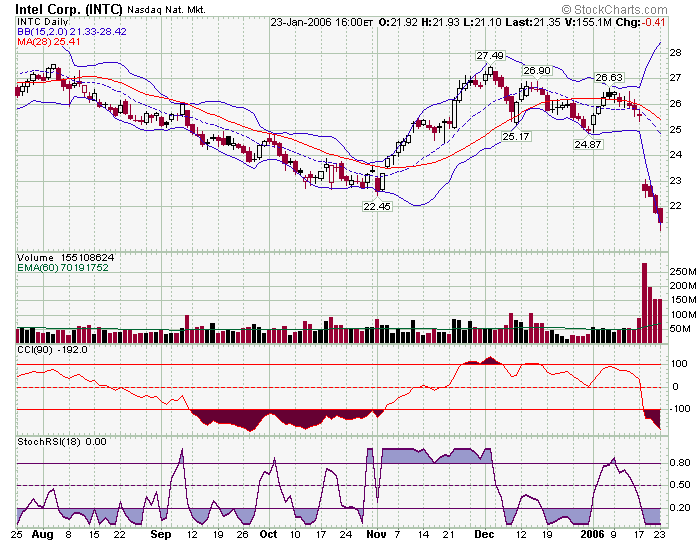The height and width of the screenshot is (546, 700).
Task: Click the StochRSI axis value 0.20
Action: click(x=680, y=508)
